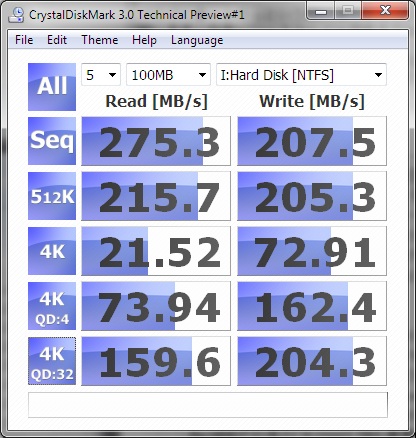
Task: Start the 512K random test
Action: click(x=52, y=196)
